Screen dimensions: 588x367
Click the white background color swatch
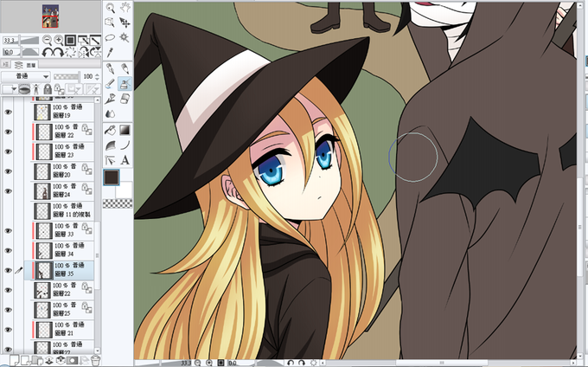point(125,190)
